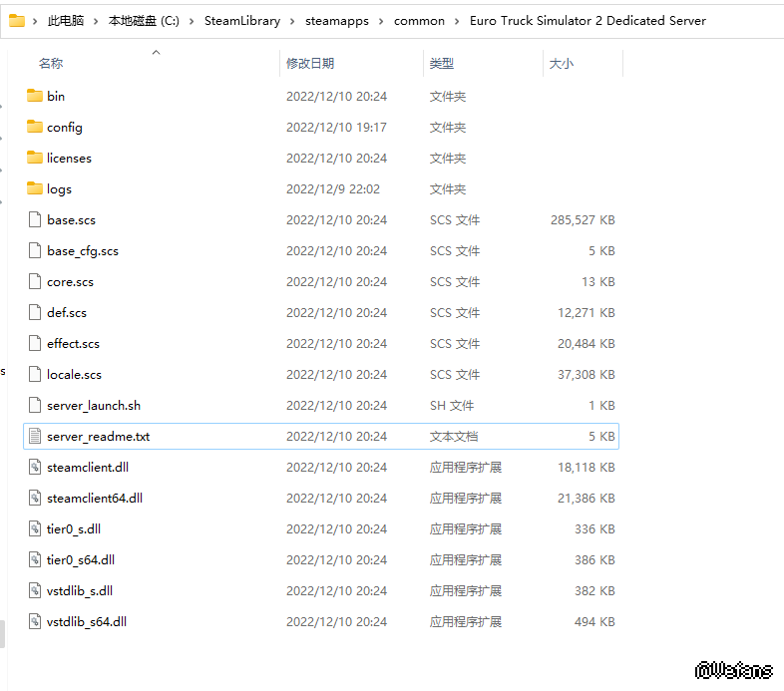Select the tier0_s64.dll file name
The height and width of the screenshot is (691, 784).
pyautogui.click(x=81, y=560)
